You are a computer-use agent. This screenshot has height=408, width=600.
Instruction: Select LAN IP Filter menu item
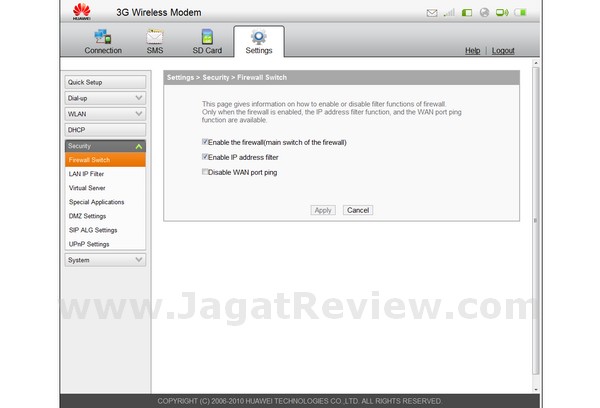(86, 174)
